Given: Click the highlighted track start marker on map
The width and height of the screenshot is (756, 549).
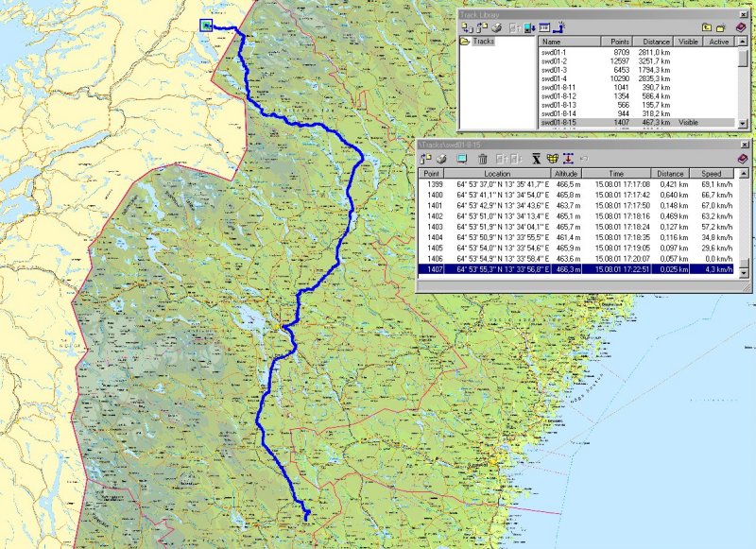Looking at the screenshot, I should [x=206, y=26].
